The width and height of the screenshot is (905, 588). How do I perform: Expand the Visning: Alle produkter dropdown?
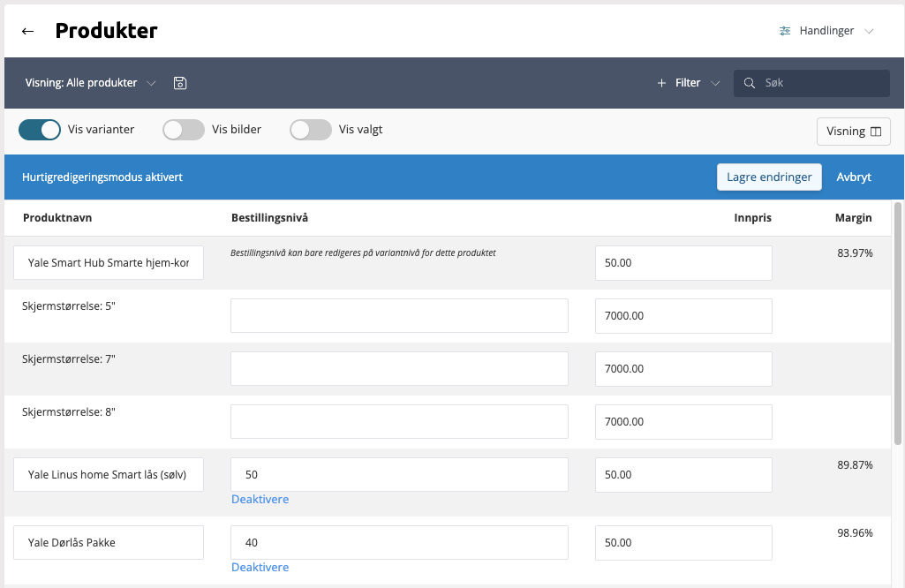click(x=90, y=83)
